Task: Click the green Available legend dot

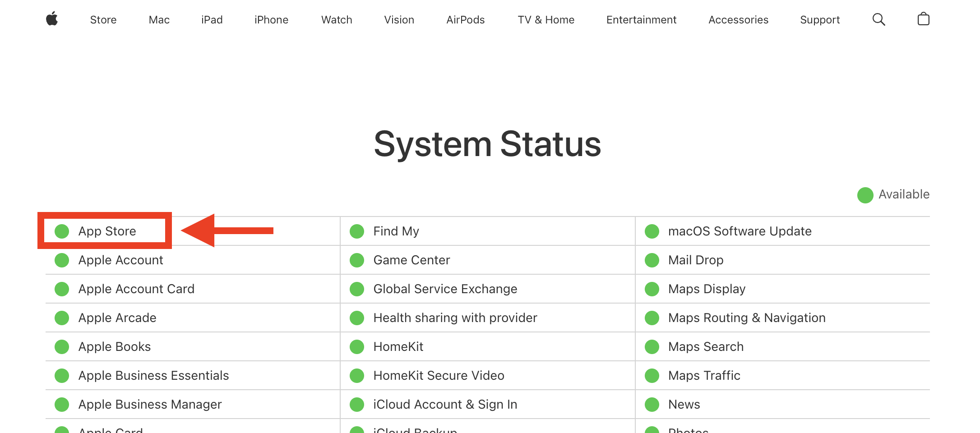Action: pyautogui.click(x=865, y=195)
